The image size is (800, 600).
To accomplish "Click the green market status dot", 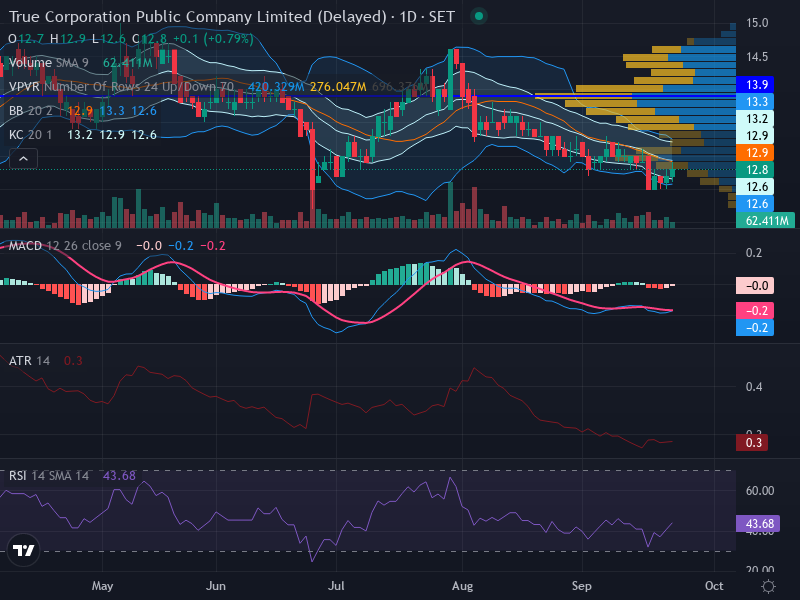I will pos(479,16).
